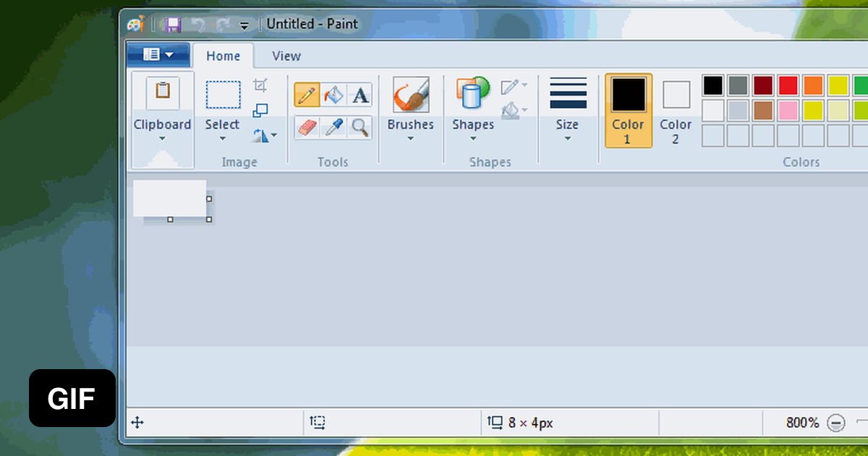Image resolution: width=868 pixels, height=456 pixels.
Task: Select the Fill with color tool
Action: (332, 94)
